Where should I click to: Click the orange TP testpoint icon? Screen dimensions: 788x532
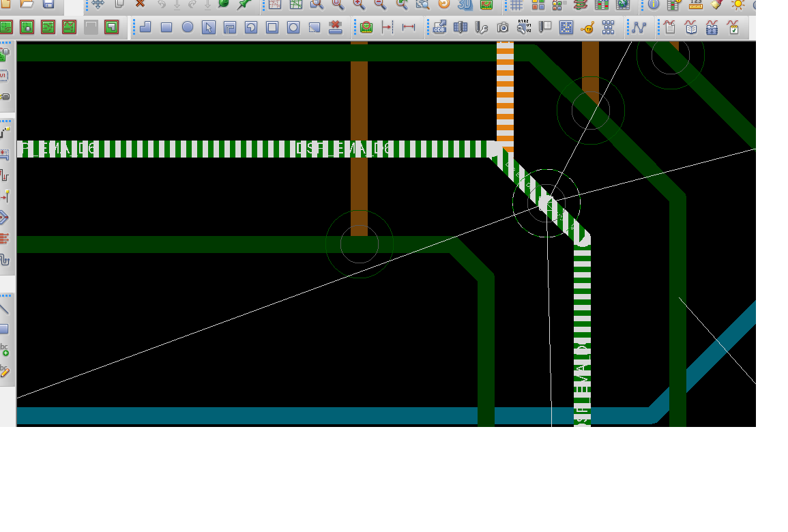pos(587,27)
